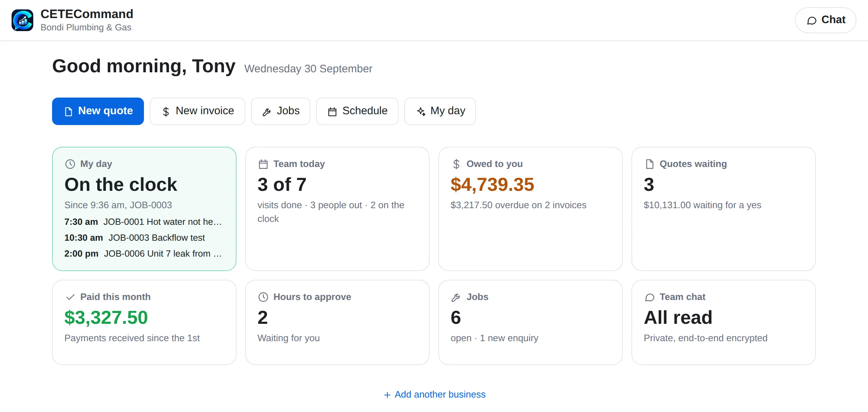Click the speech bubble icon in Team chat card

(x=650, y=297)
